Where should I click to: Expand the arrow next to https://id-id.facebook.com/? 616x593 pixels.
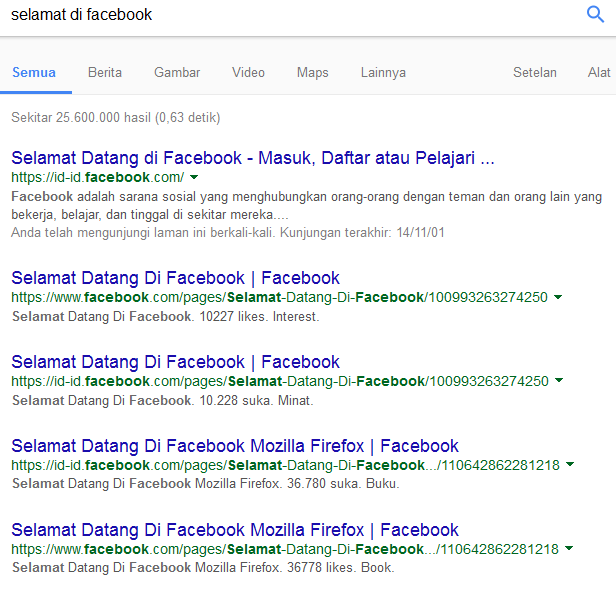194,177
